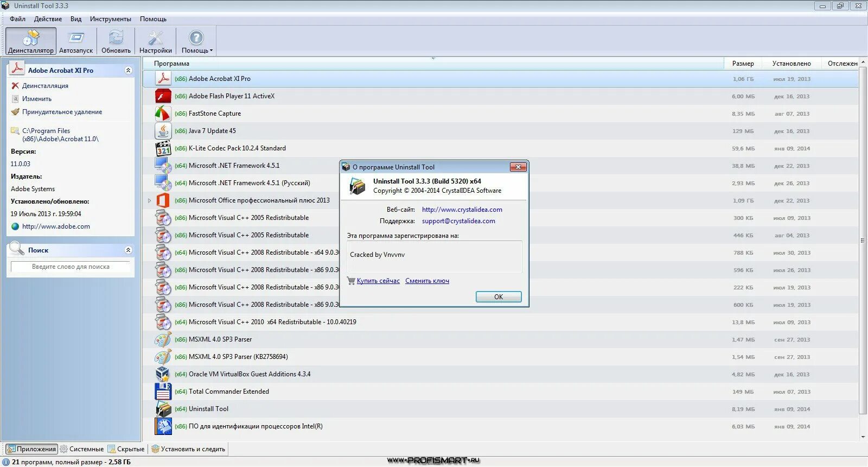Screen dimensions: 868x467
Task: Select the Microsoft .NET Framework 4.5.1 icon
Action: pos(163,166)
